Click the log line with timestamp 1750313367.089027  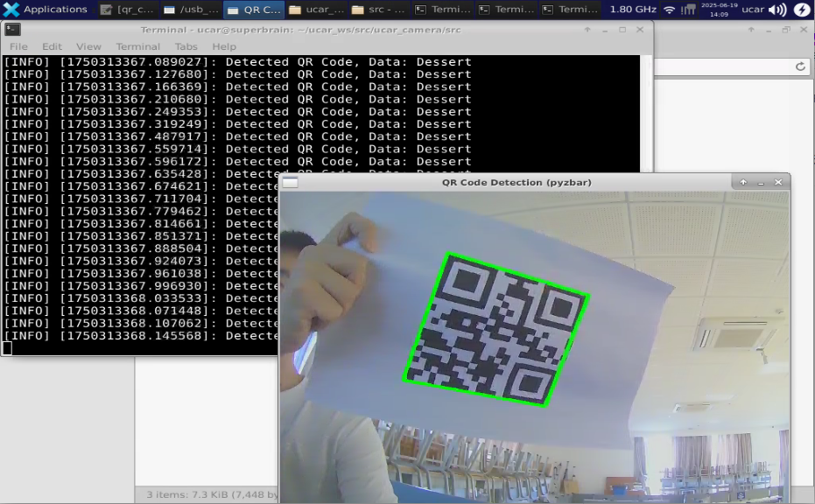coord(237,62)
